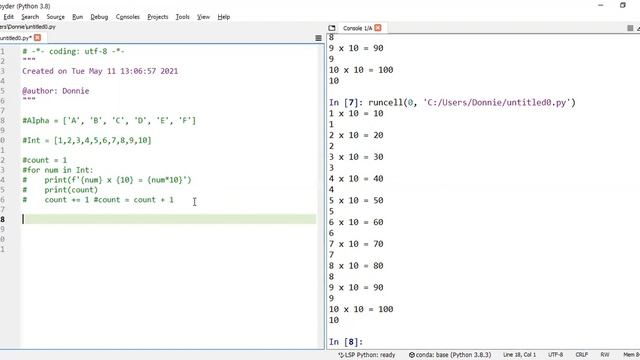Open the Consoles menu
The image size is (640, 360).
pyautogui.click(x=128, y=17)
